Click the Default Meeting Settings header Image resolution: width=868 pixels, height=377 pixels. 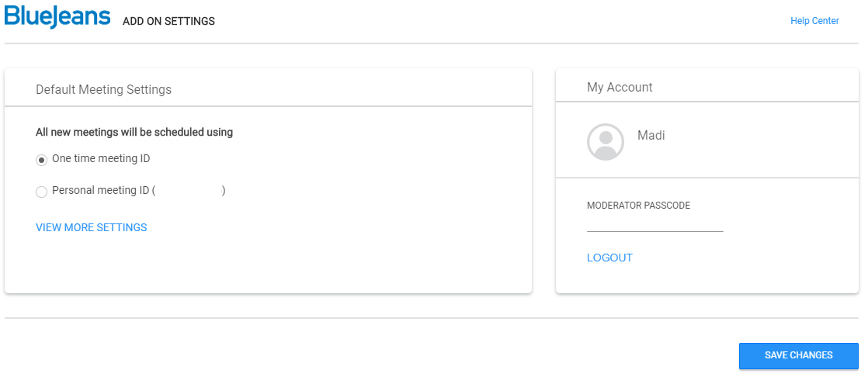coord(103,89)
